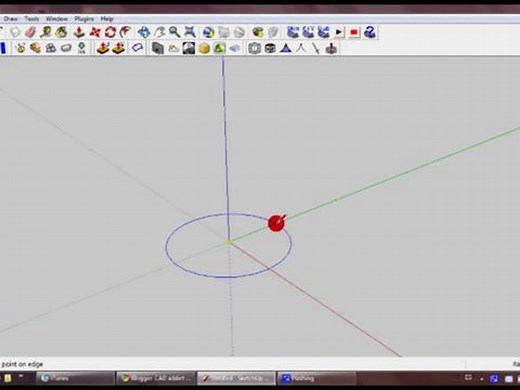Click the yellow shaded cube style icon
Image resolution: width=520 pixels, height=390 pixels.
(204, 48)
